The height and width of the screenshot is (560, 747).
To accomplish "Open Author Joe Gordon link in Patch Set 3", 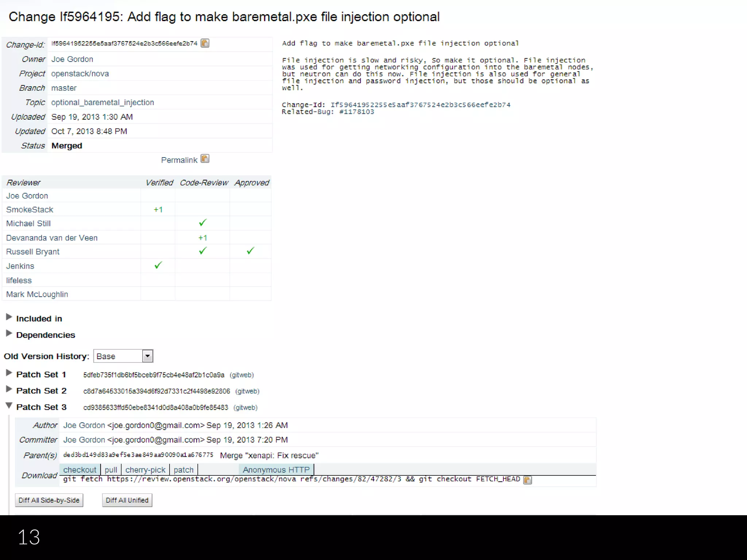I will [84, 425].
